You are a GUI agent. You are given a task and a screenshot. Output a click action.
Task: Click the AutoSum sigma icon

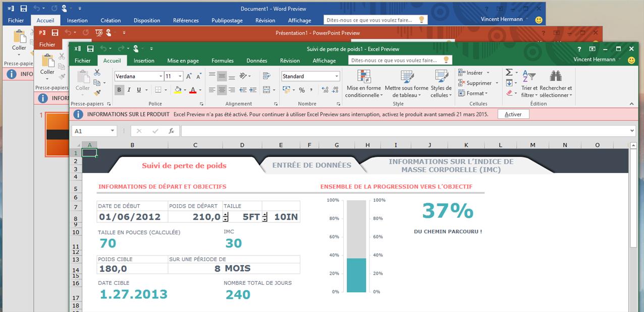click(x=509, y=73)
